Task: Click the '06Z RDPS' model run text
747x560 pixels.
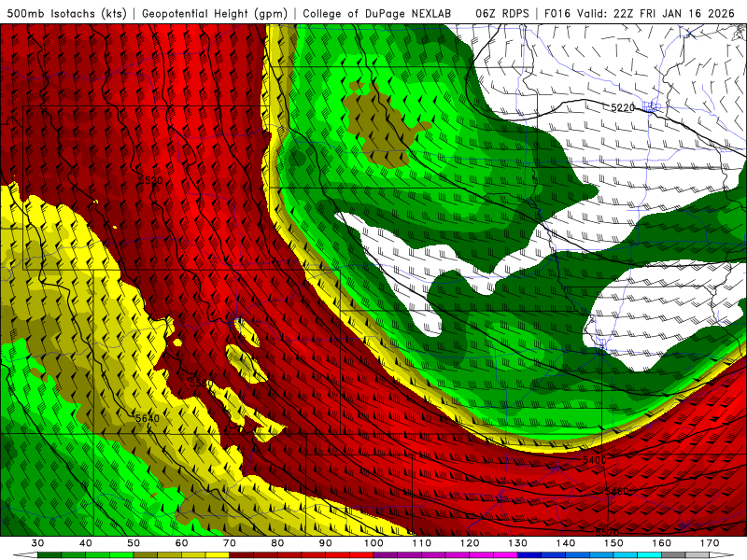Action: pos(502,13)
